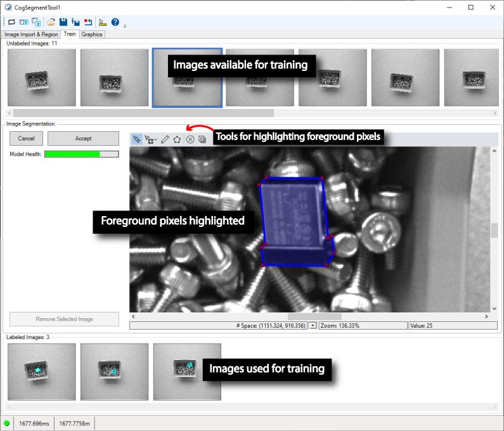Click the circled X delete region icon

[190, 139]
